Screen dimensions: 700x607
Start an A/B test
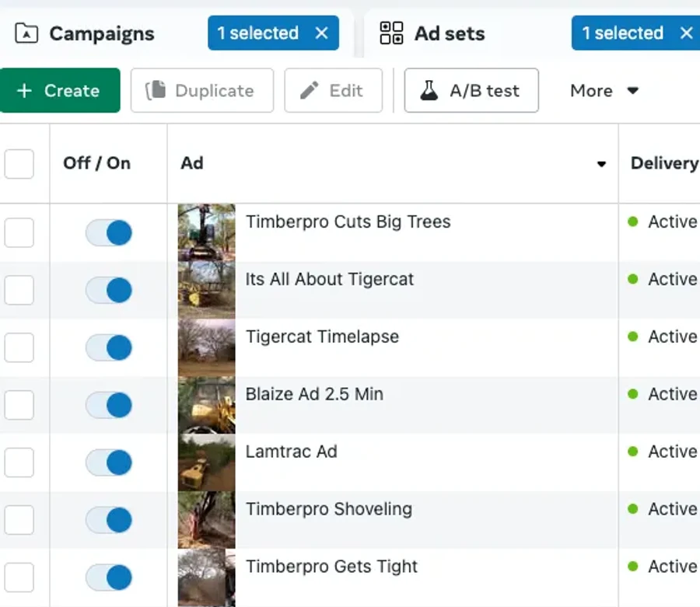click(x=471, y=90)
